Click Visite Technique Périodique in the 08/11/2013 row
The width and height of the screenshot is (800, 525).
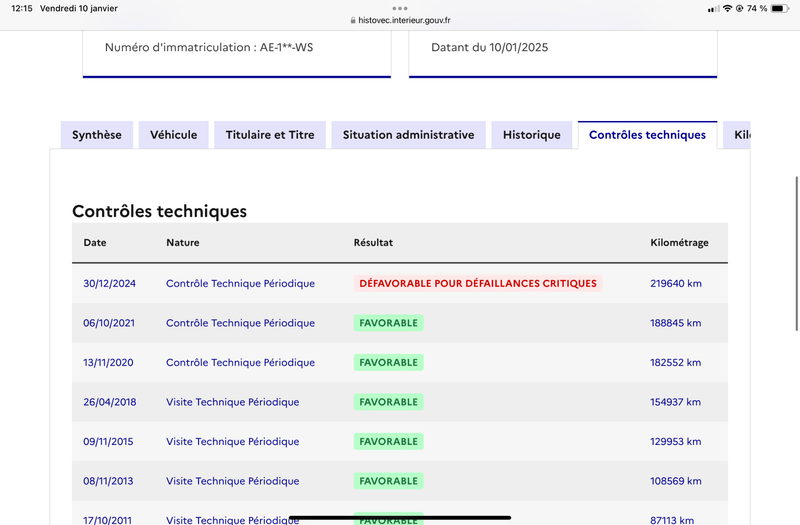(233, 481)
